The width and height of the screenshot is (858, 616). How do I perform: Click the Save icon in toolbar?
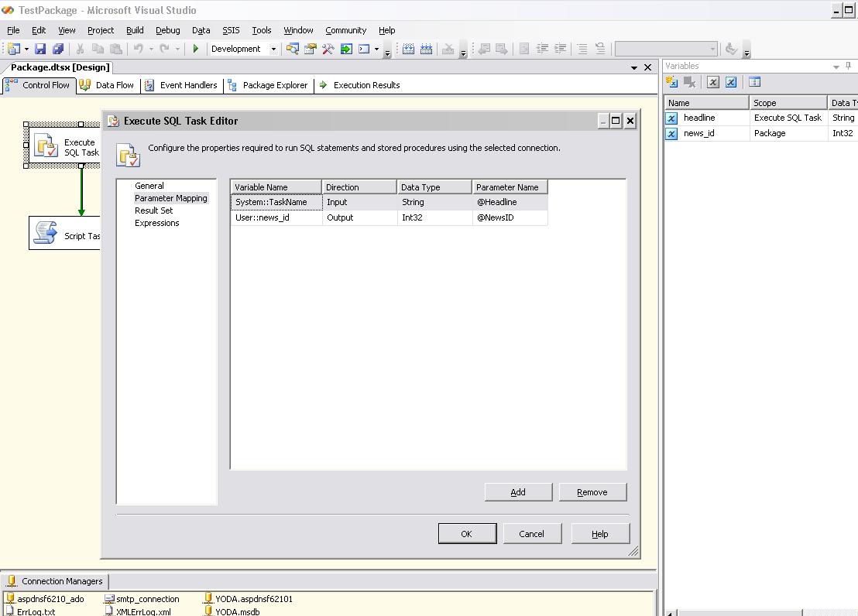(x=40, y=49)
